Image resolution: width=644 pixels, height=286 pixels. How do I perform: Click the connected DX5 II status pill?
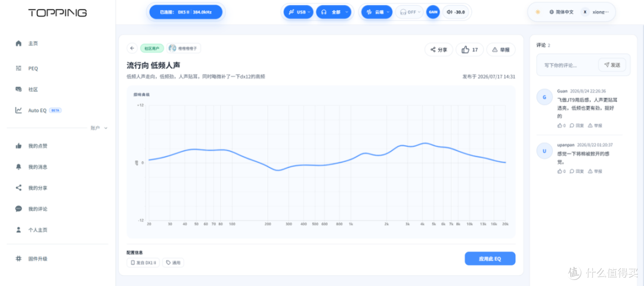point(185,13)
